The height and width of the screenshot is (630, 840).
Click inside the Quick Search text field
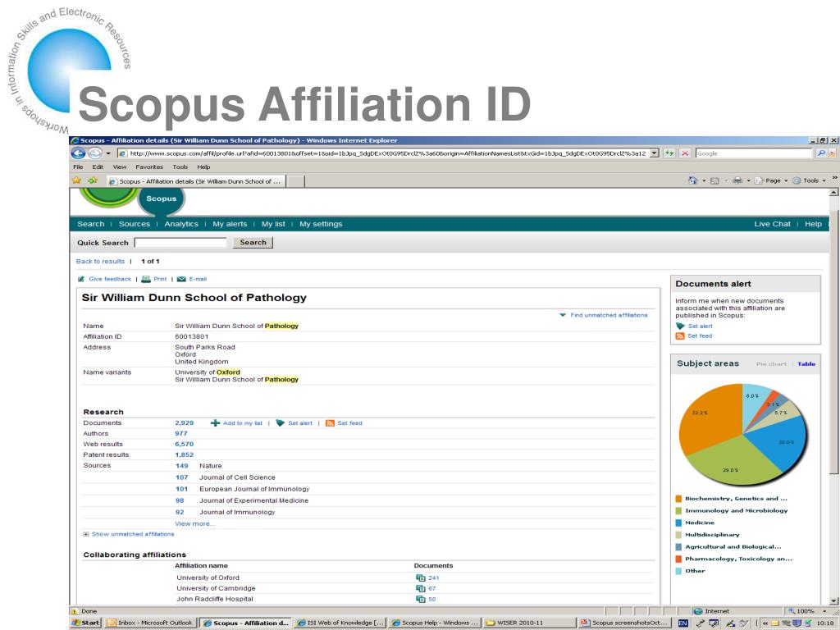[x=180, y=243]
